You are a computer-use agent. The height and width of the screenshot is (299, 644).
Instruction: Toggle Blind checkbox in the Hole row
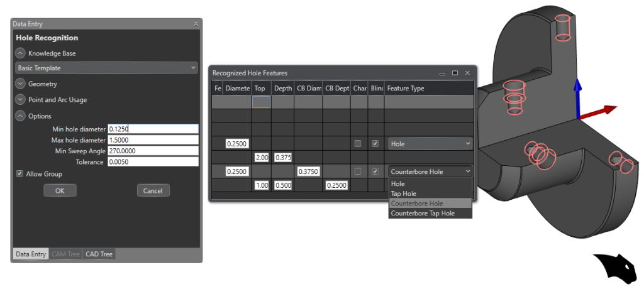(375, 144)
